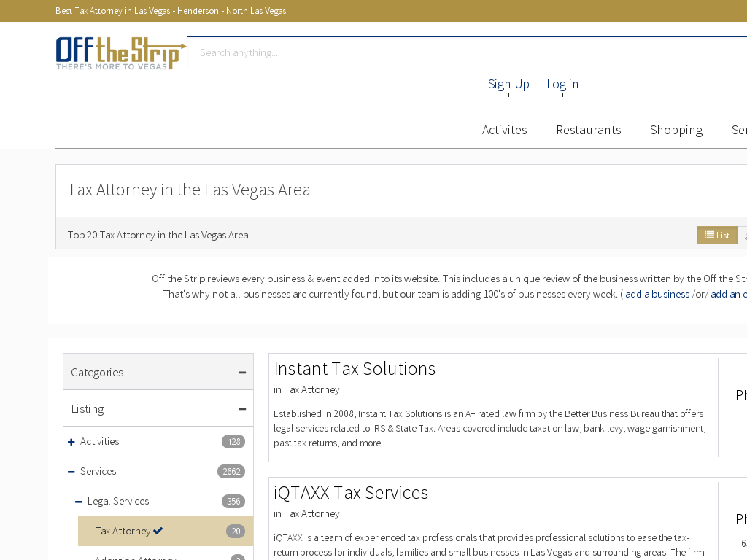Open the Instant Tax Solutions listing
The width and height of the screenshot is (747, 560).
point(355,369)
